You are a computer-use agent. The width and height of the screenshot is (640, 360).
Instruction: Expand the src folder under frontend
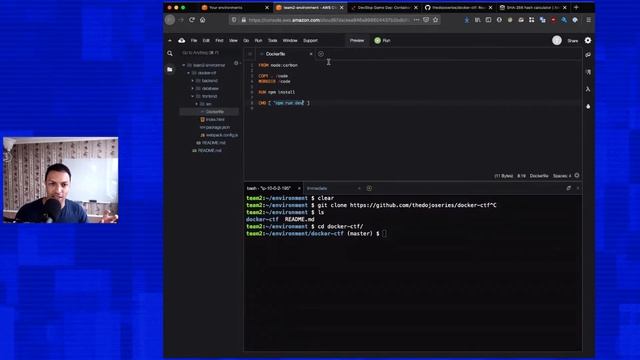pyautogui.click(x=197, y=104)
